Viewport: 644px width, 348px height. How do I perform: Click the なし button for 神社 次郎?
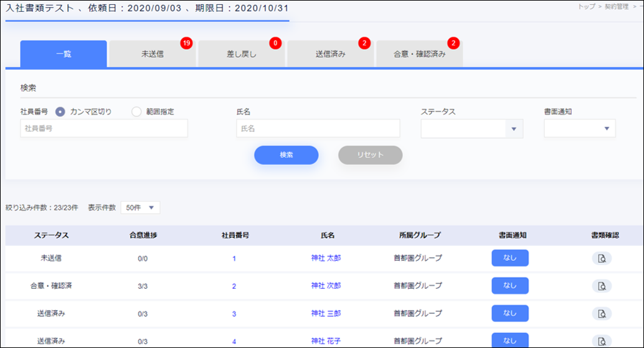[510, 286]
